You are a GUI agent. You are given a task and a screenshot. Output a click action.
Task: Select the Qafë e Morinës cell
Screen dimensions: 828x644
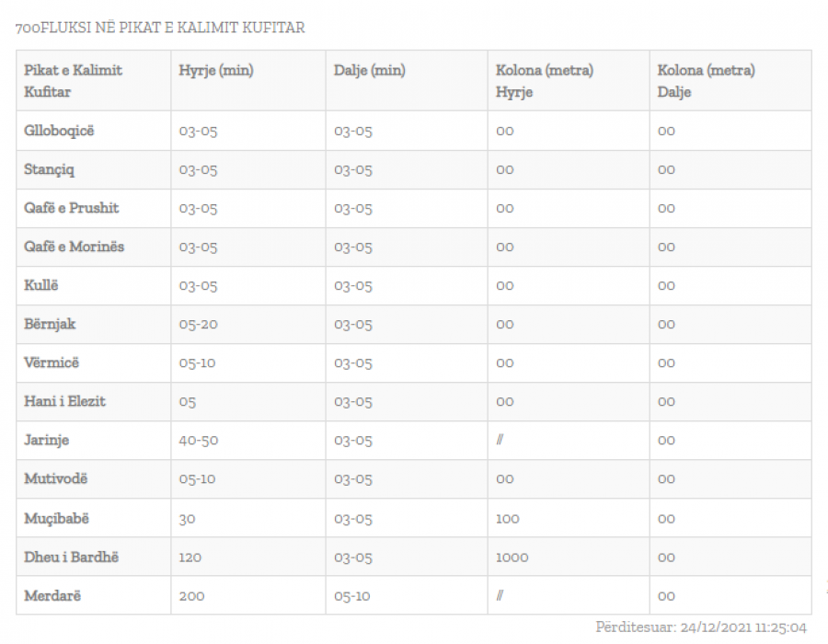pyautogui.click(x=74, y=247)
